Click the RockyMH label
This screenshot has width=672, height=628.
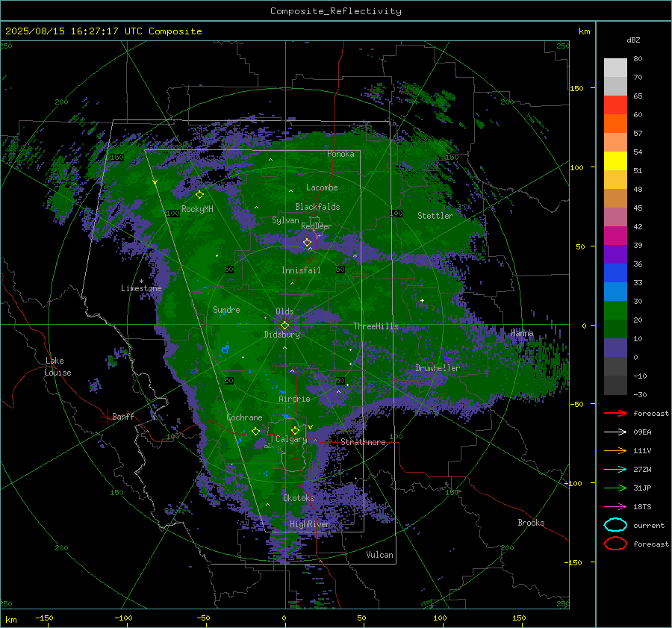point(197,209)
